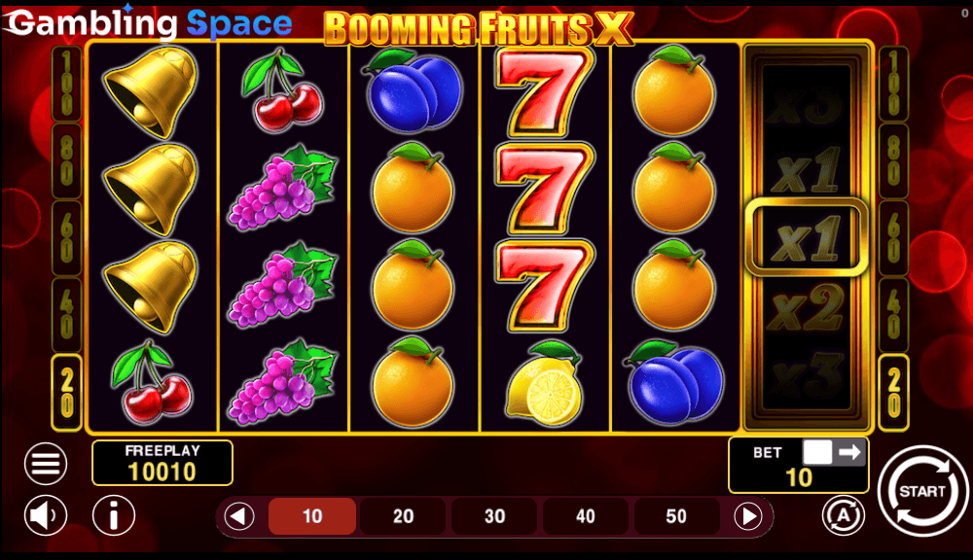This screenshot has height=560, width=973.
Task: Show next bet values with right arrow
Action: coord(748,516)
